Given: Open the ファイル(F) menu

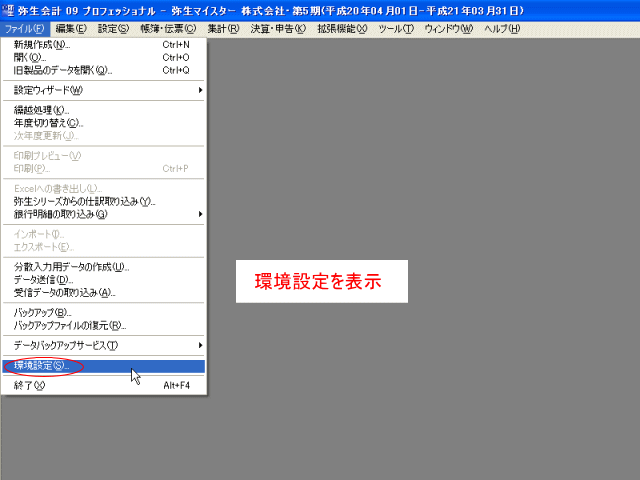Looking at the screenshot, I should 25,29.
